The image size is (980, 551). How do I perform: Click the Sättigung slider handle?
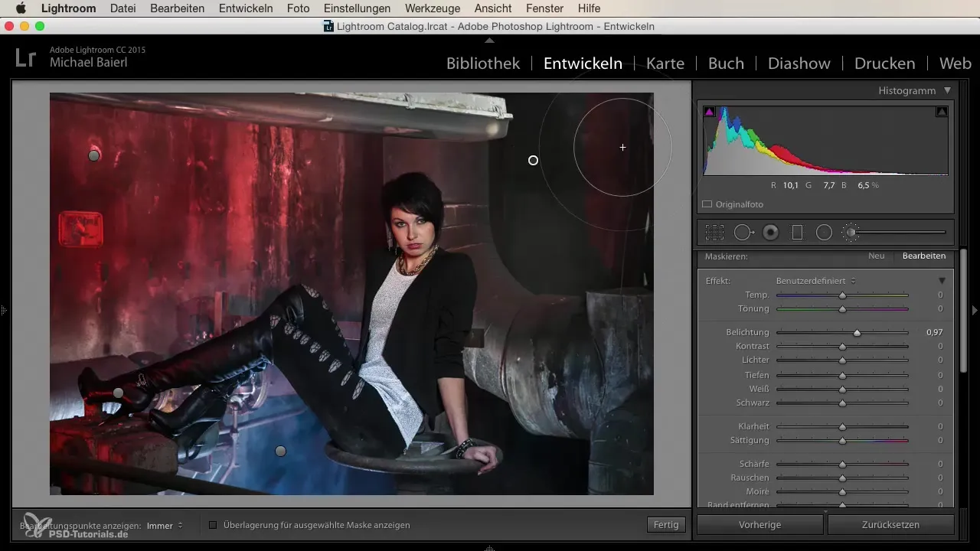tap(842, 441)
